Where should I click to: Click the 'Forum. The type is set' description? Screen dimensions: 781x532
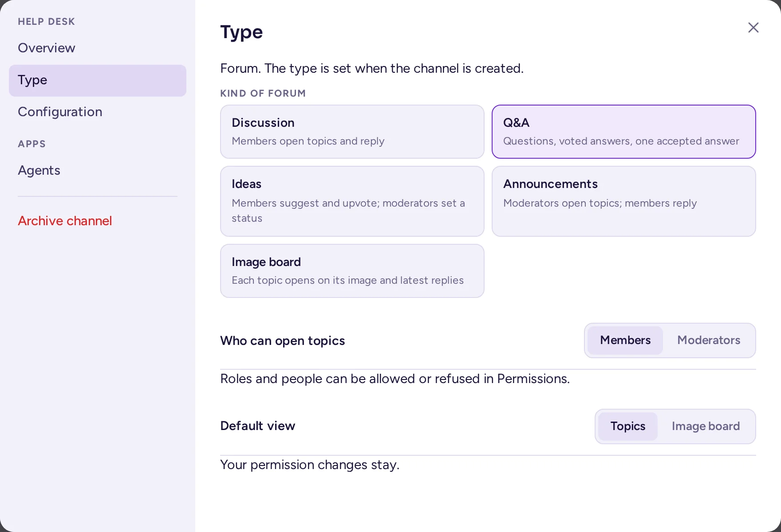pos(372,68)
